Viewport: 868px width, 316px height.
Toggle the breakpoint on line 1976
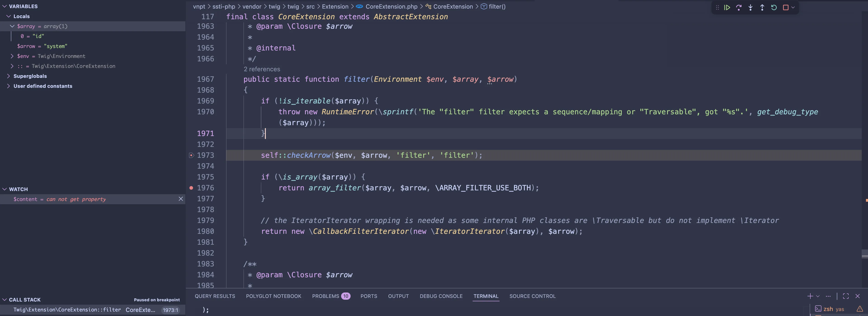(x=191, y=188)
